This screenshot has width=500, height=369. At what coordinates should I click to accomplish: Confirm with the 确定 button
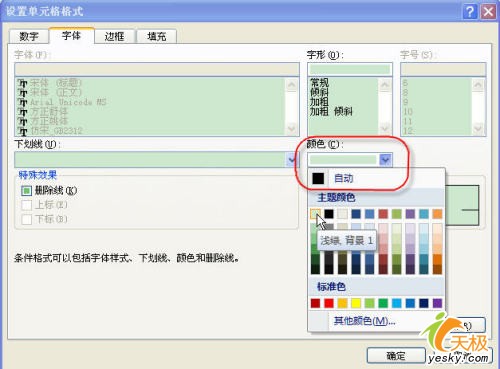(x=396, y=356)
